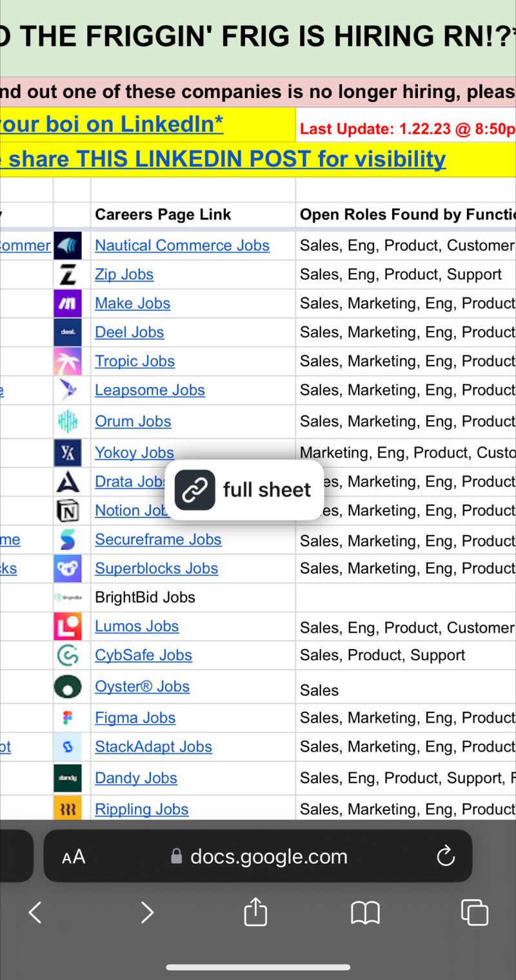Screen dimensions: 516x980
Task: Tap the full sheet link button
Action: pyautogui.click(x=244, y=490)
